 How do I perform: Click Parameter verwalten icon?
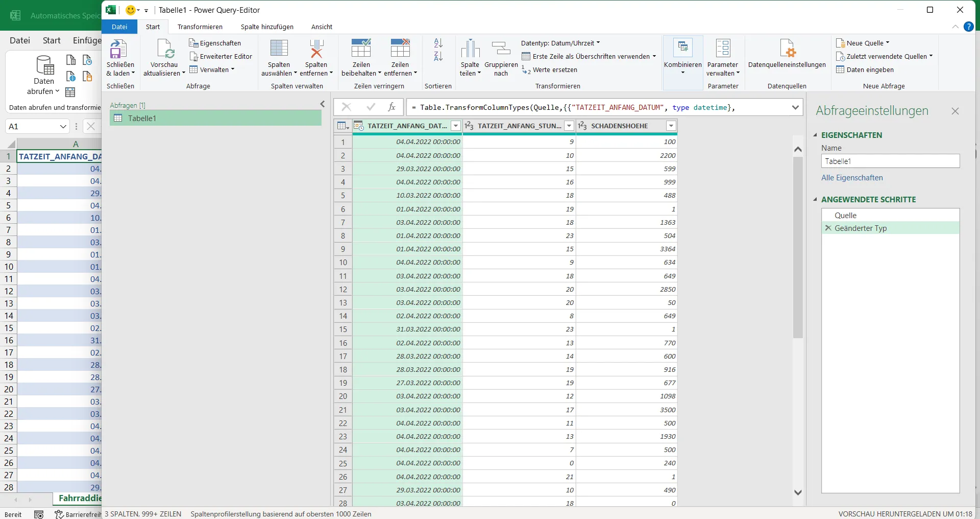pos(723,49)
